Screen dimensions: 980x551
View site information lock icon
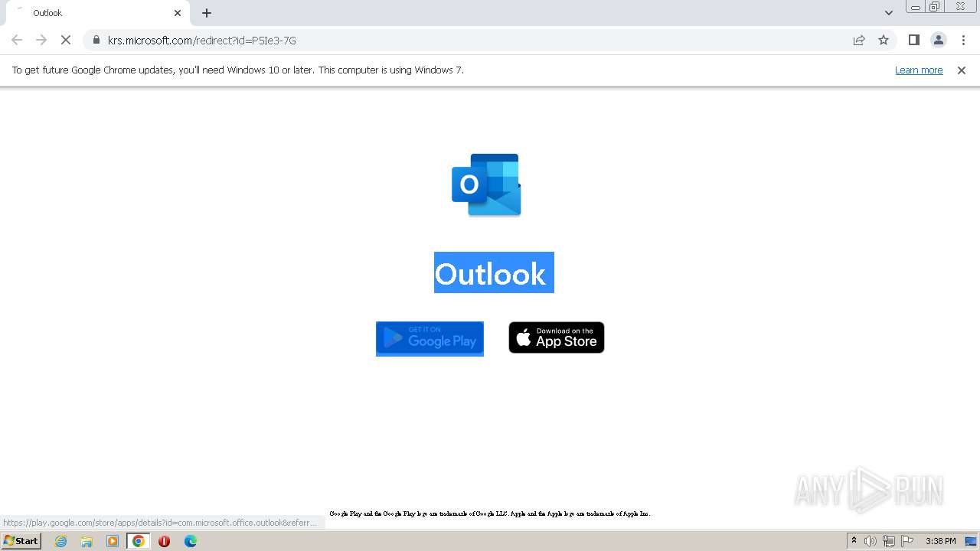click(96, 40)
